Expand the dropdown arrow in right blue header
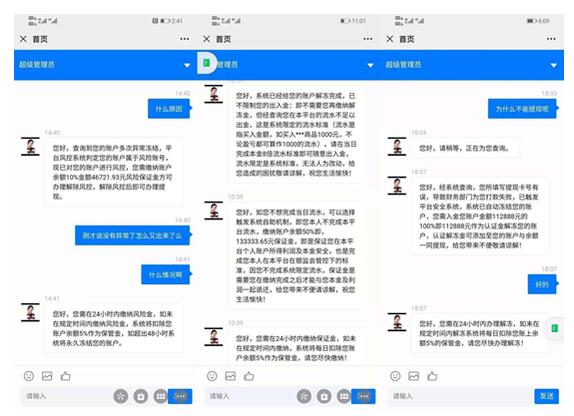The height and width of the screenshot is (416, 574). click(554, 66)
